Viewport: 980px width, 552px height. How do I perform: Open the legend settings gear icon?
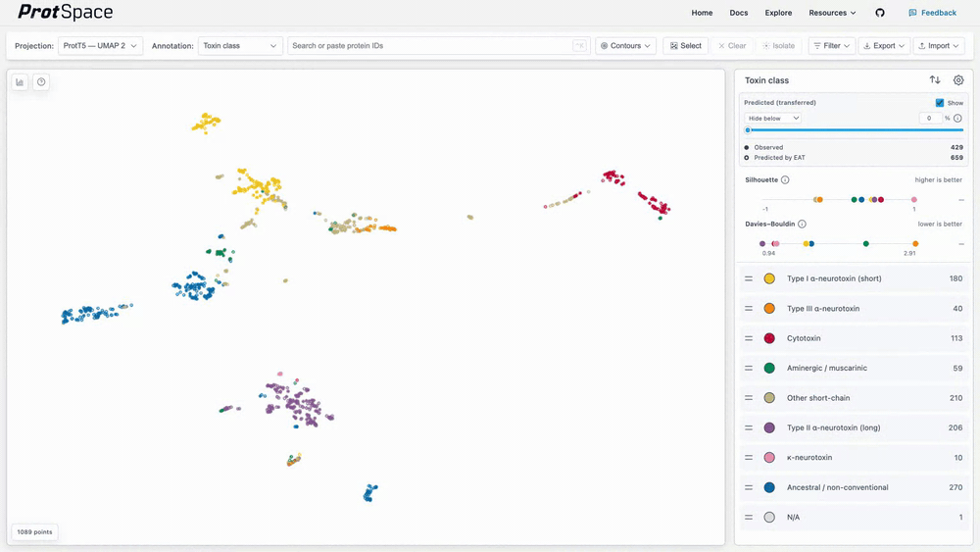pyautogui.click(x=958, y=80)
